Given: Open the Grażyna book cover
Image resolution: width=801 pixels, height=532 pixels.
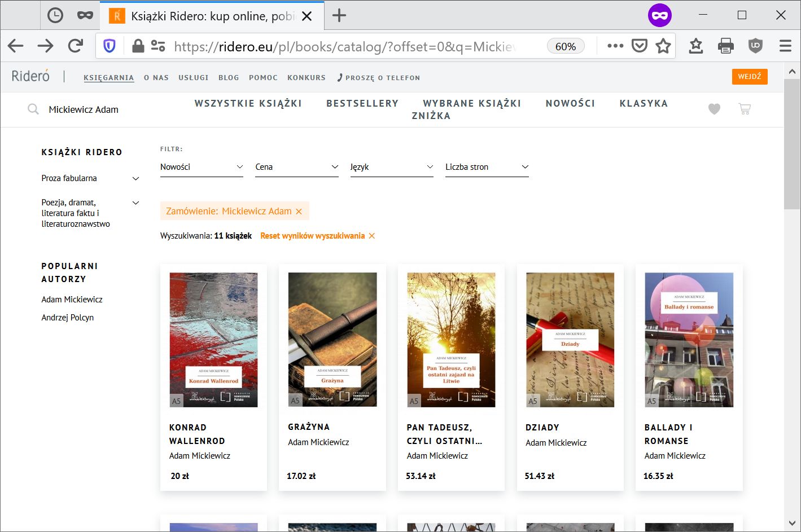Looking at the screenshot, I should point(332,340).
